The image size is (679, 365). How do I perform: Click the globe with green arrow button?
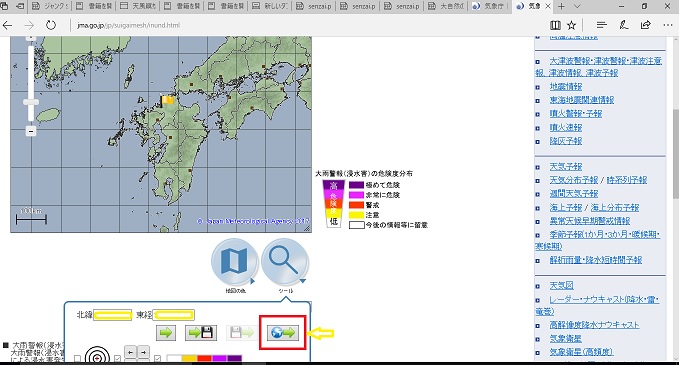(283, 333)
